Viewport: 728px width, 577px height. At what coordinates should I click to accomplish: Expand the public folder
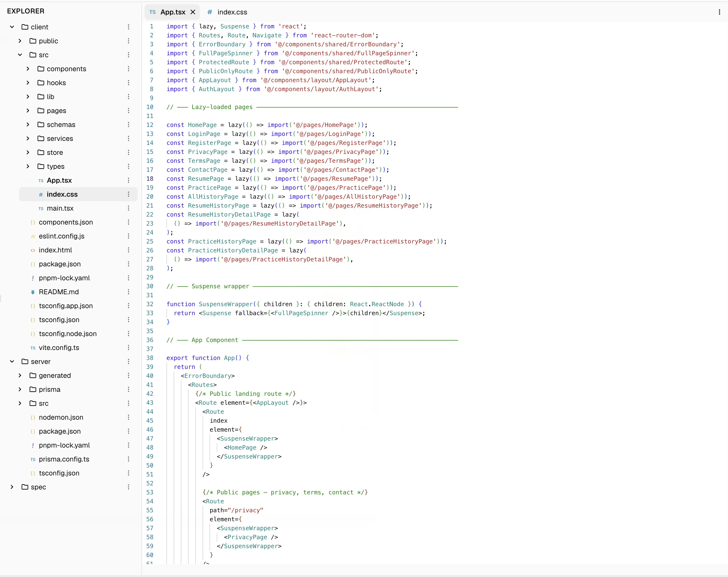coord(20,41)
